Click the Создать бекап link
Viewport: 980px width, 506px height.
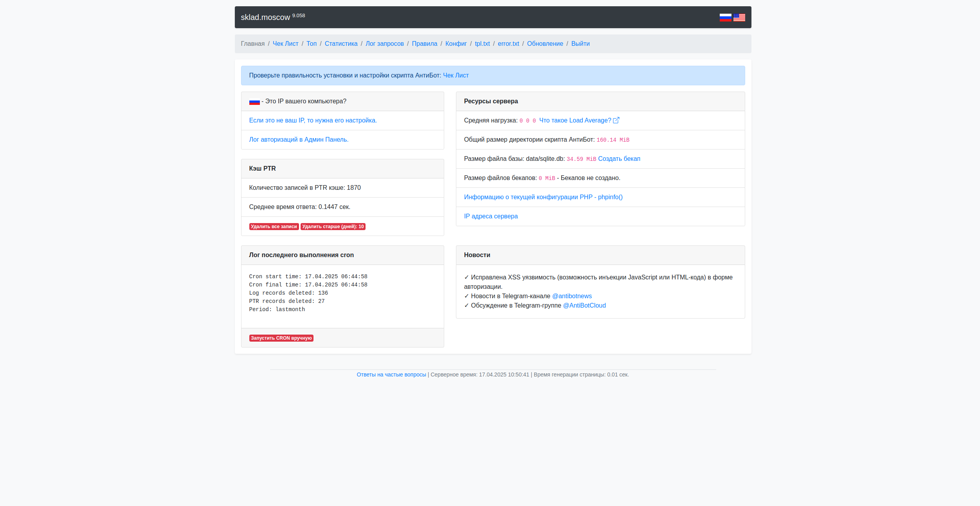pos(619,159)
